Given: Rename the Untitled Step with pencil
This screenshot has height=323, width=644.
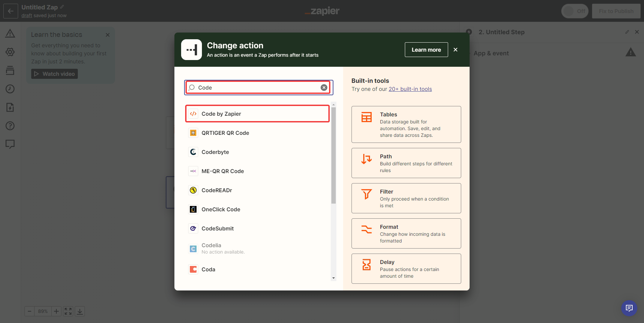Looking at the screenshot, I should click(627, 32).
